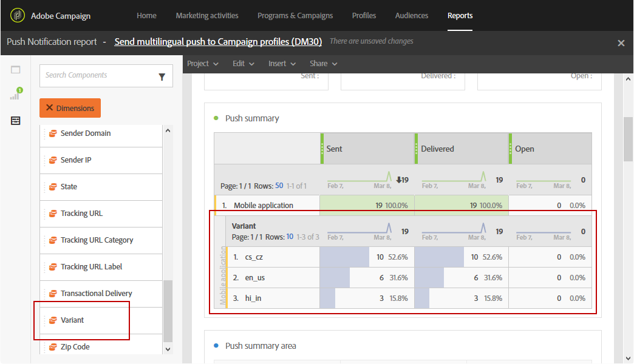Open the Send multilingual push delivery link
Screen dimensions: 634x364
(x=218, y=42)
